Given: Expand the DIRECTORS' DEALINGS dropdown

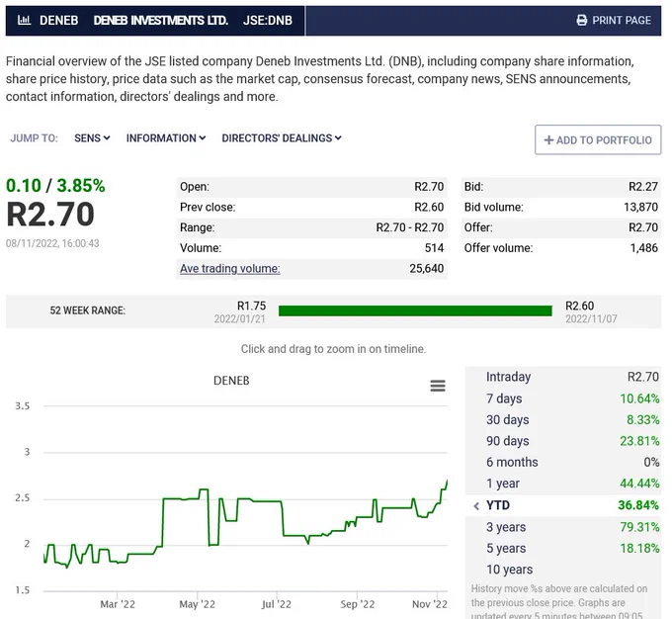Looking at the screenshot, I should (282, 138).
